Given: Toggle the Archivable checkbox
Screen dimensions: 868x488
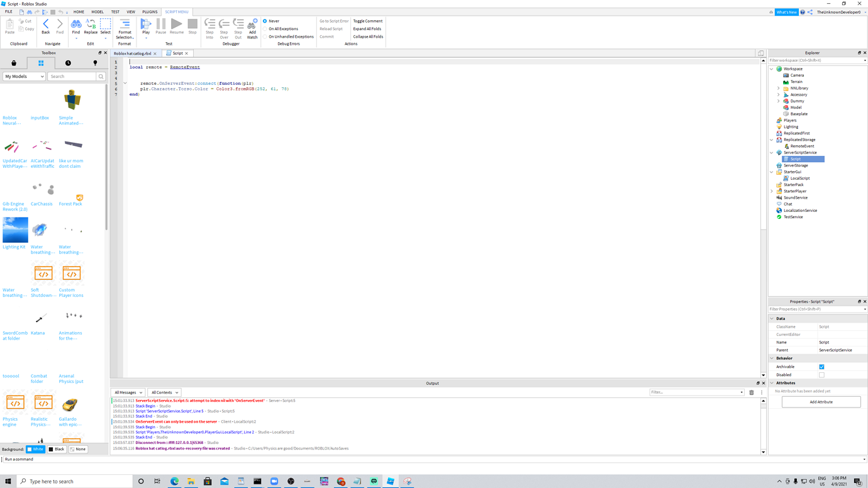Looking at the screenshot, I should pos(821,367).
